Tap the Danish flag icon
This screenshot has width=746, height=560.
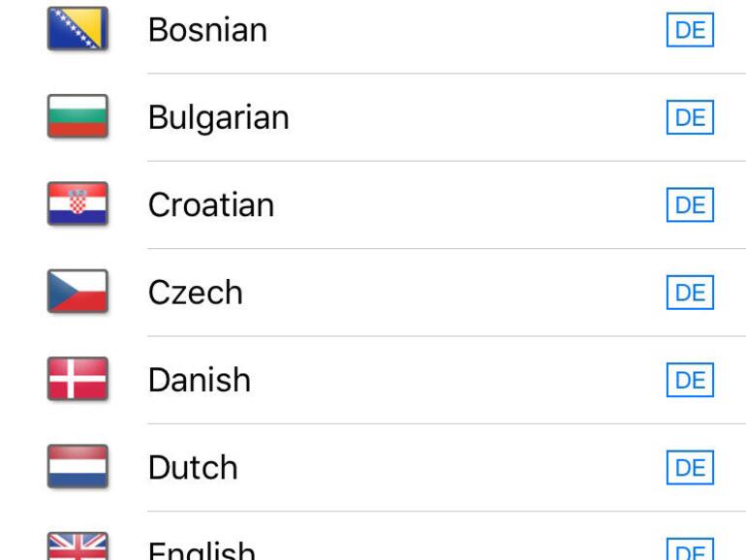78,379
